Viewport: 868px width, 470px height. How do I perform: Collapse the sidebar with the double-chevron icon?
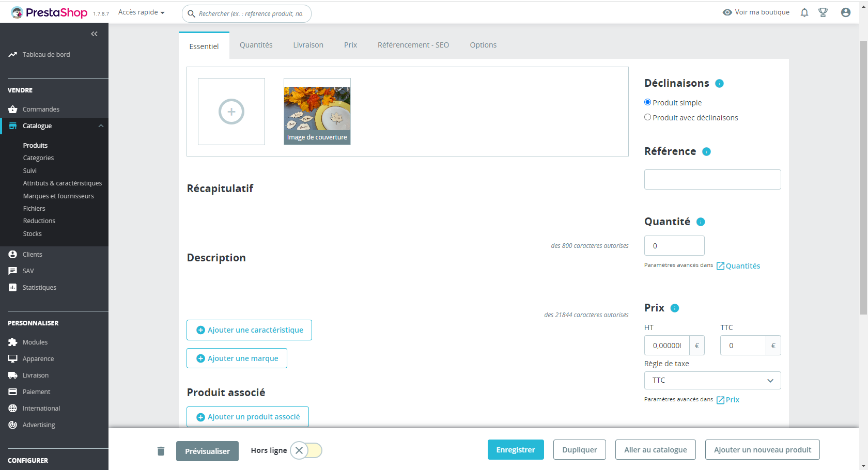(x=94, y=34)
